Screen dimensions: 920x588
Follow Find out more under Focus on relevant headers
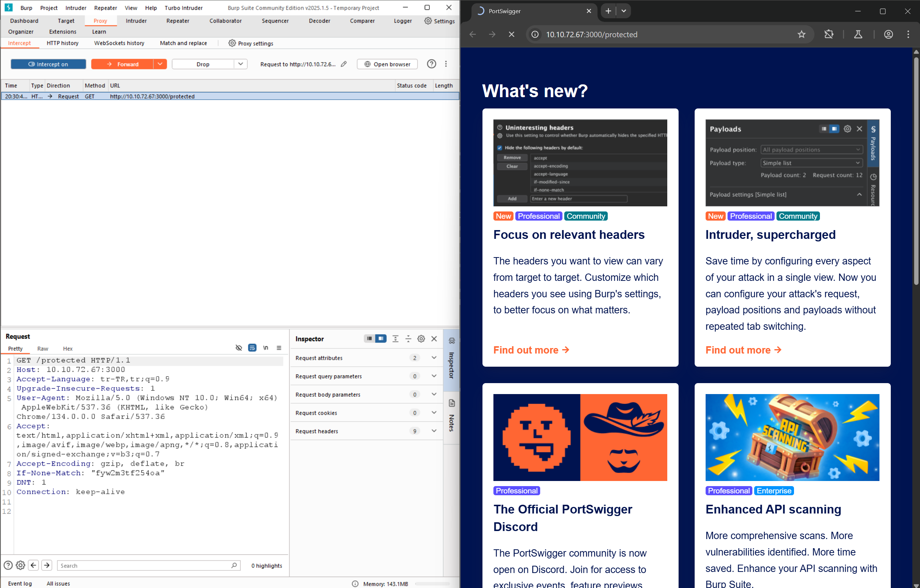tap(531, 350)
